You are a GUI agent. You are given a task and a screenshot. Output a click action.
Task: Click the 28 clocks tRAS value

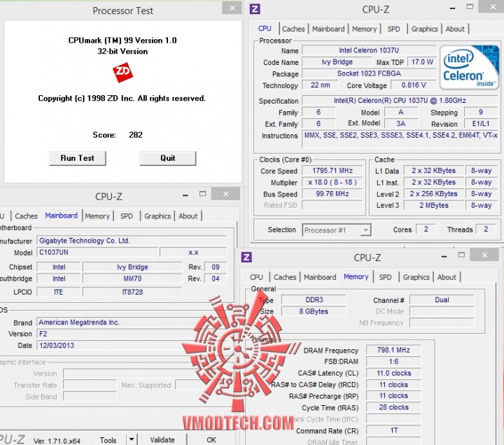click(393, 407)
